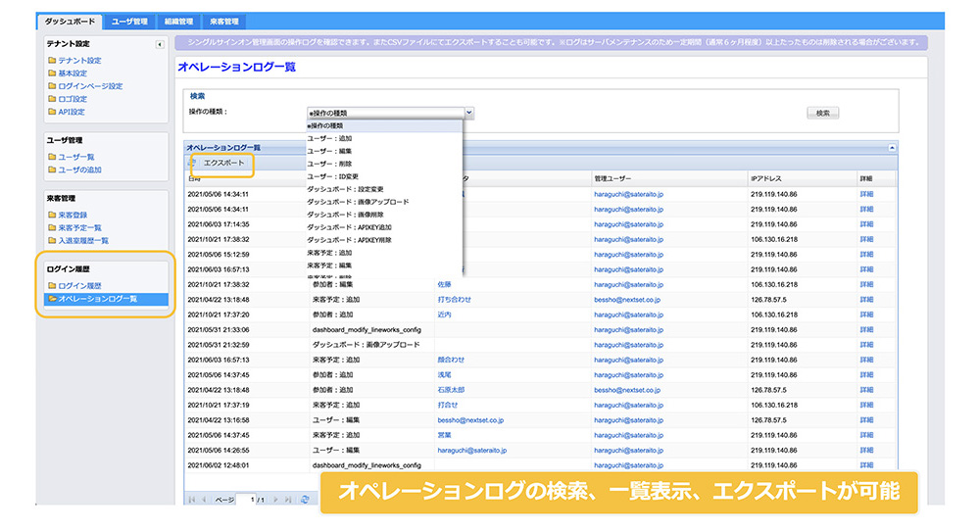Switch to the ユーザ管理 tab

(x=129, y=22)
